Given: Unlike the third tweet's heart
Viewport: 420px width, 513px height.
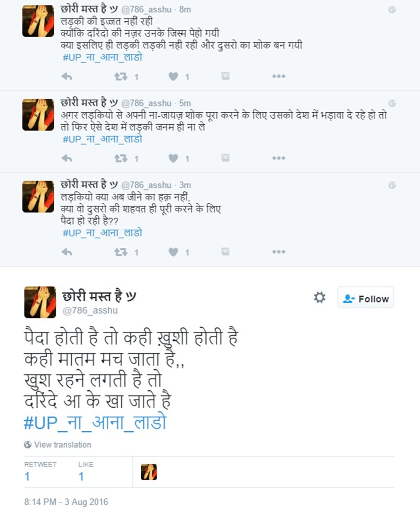Looking at the screenshot, I should [172, 252].
